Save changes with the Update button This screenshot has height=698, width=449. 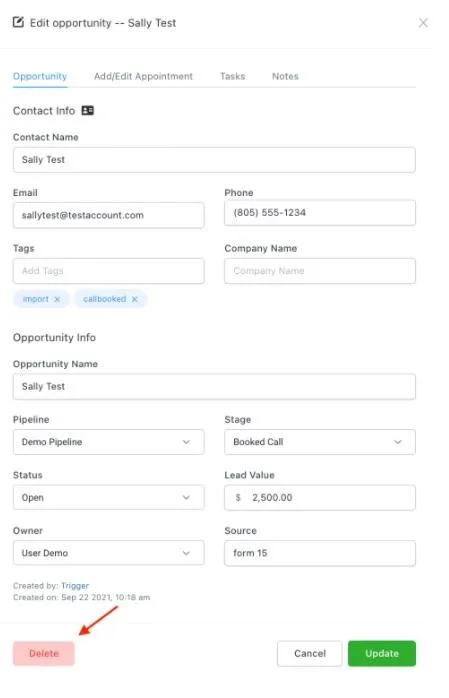[x=382, y=653]
